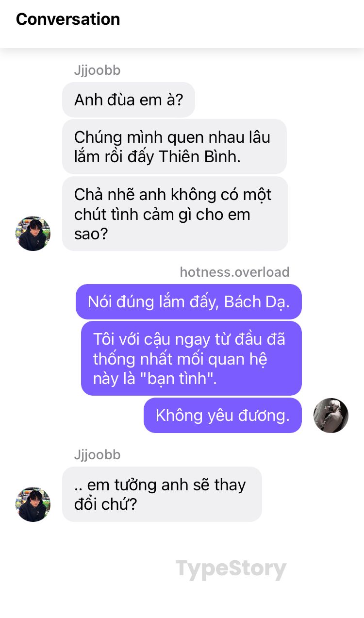Image resolution: width=364 pixels, height=618 pixels.
Task: Select the ".. em tưởng anh sẽ thay đổi chứ?" message
Action: click(x=162, y=494)
